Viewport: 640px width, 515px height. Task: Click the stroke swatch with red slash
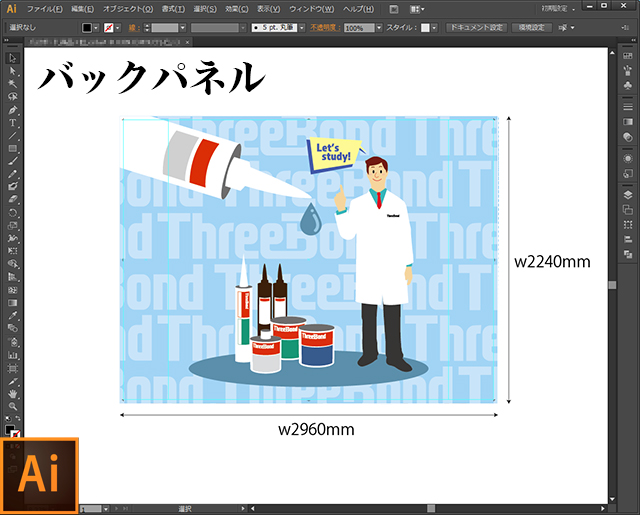tap(109, 28)
